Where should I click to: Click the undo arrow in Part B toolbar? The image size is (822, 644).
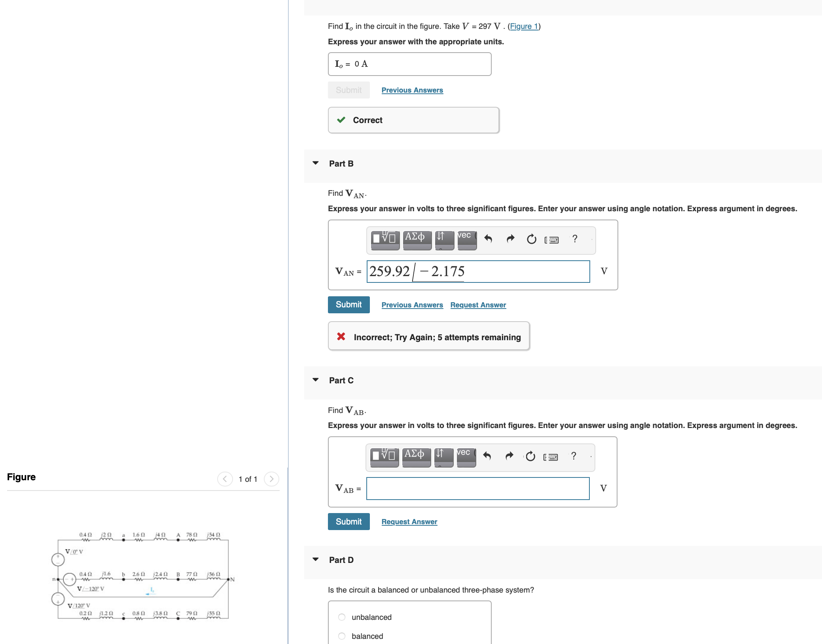(488, 239)
